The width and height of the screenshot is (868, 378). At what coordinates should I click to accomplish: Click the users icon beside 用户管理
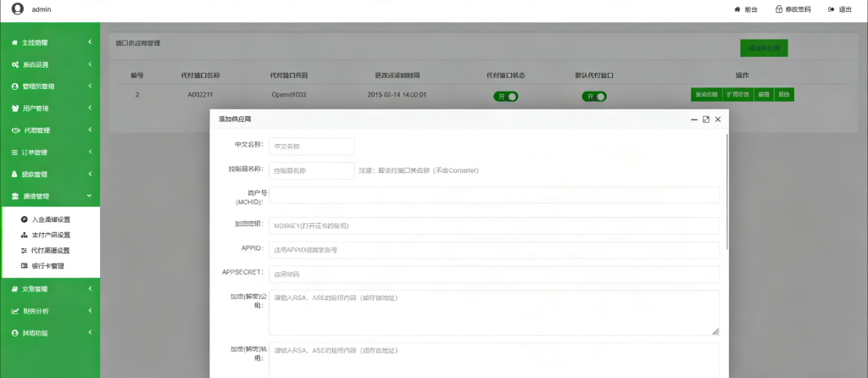[x=15, y=108]
